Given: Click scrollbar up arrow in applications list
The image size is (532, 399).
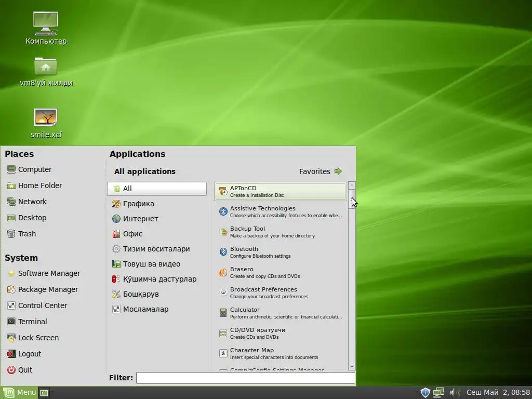Looking at the screenshot, I should click(x=352, y=185).
